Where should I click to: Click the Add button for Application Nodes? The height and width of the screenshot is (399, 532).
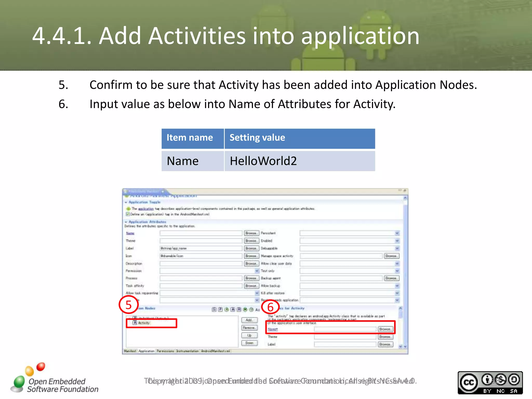249,320
